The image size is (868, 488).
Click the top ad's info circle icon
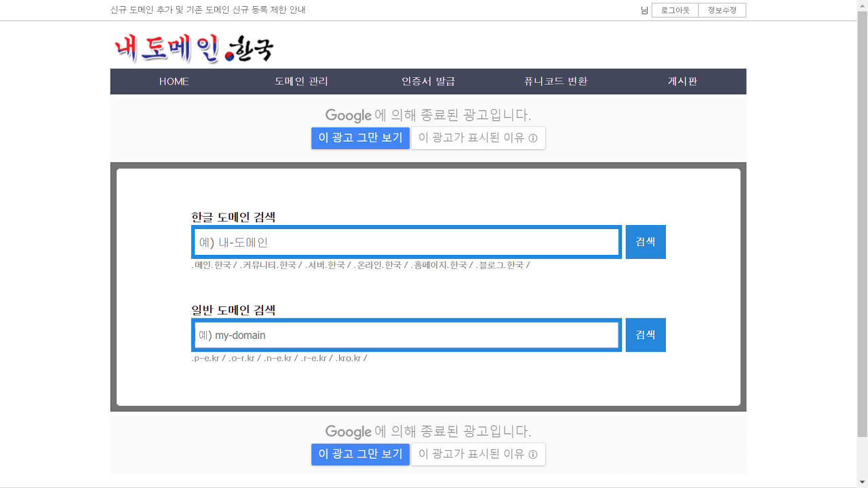(x=533, y=138)
